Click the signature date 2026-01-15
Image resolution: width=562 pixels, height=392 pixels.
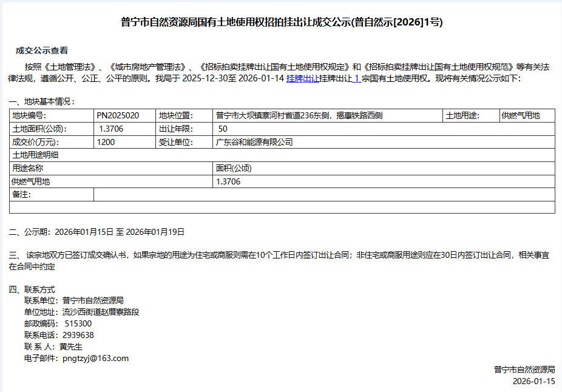coord(533,381)
